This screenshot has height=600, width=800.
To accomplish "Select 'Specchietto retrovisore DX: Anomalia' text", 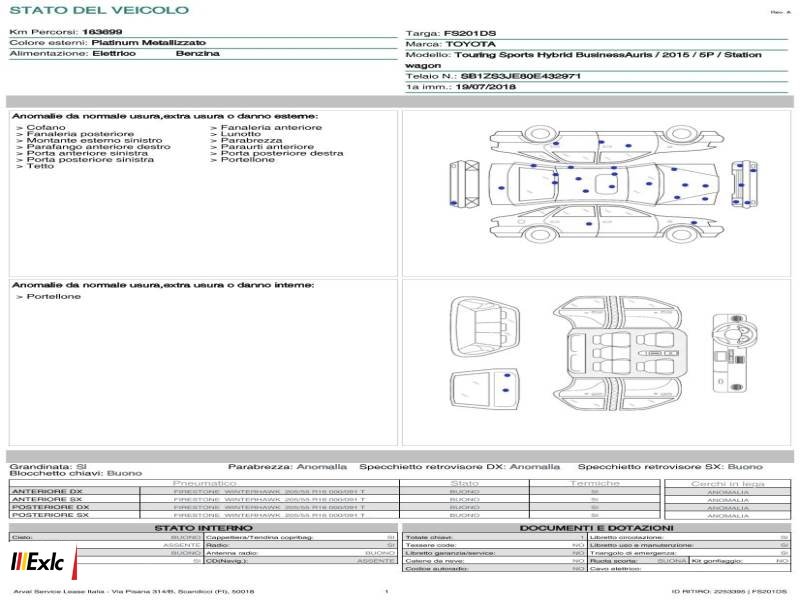I will click(x=459, y=466).
